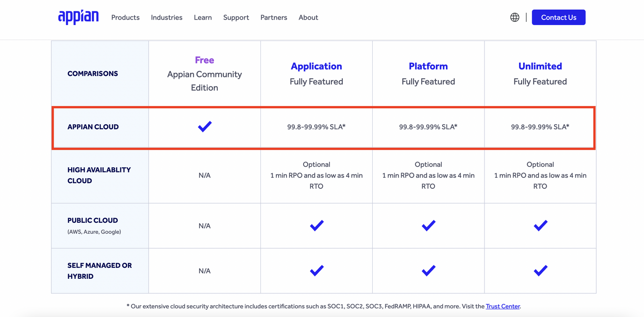Click Application plan Self Managed checkmark
This screenshot has height=317, width=644.
tap(316, 271)
